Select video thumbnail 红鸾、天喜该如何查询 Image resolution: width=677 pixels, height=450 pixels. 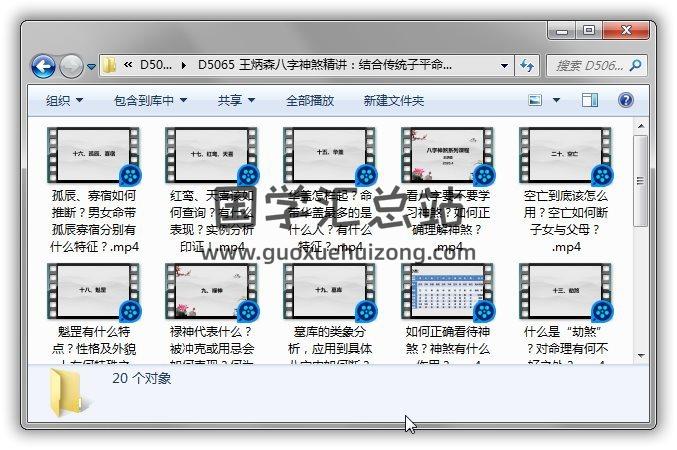212,155
